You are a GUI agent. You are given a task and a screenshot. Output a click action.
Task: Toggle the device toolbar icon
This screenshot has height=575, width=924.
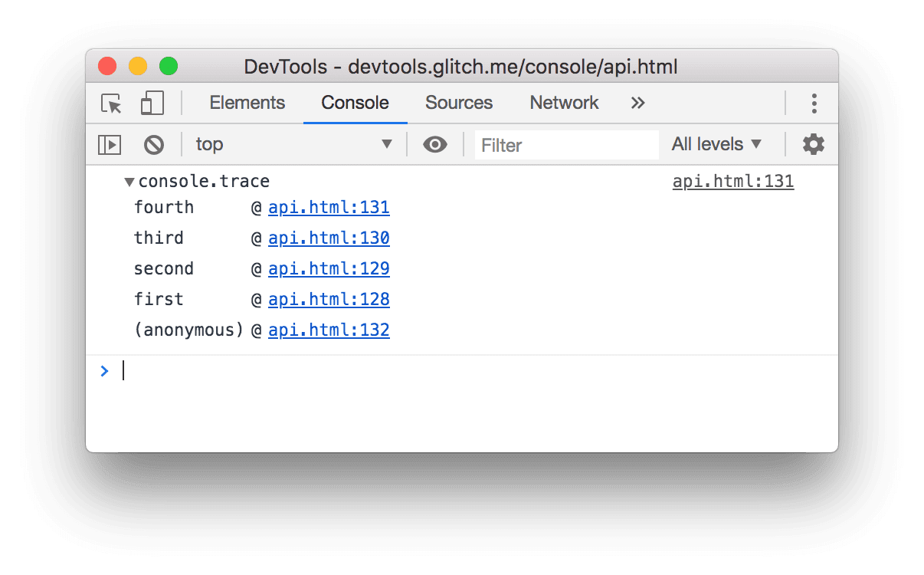[151, 103]
